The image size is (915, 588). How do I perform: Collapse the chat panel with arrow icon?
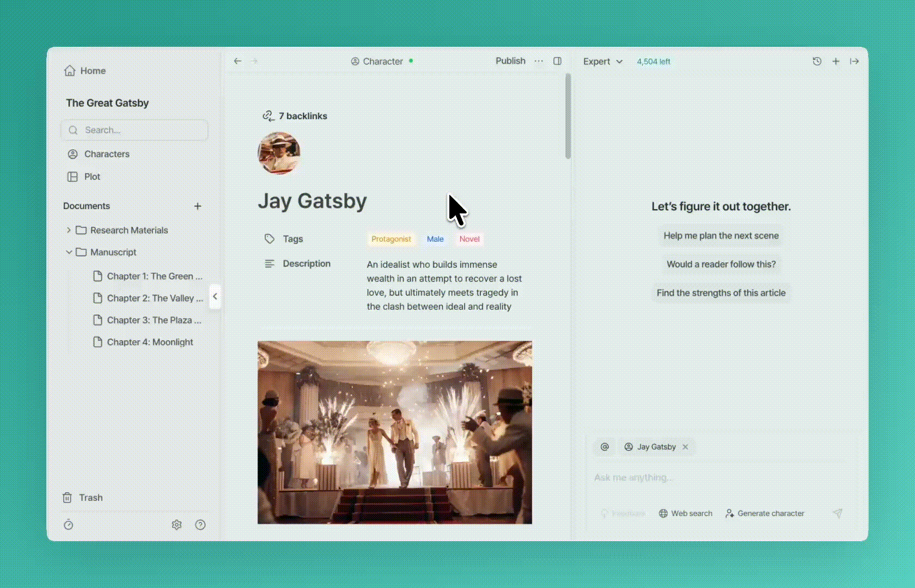tap(854, 62)
